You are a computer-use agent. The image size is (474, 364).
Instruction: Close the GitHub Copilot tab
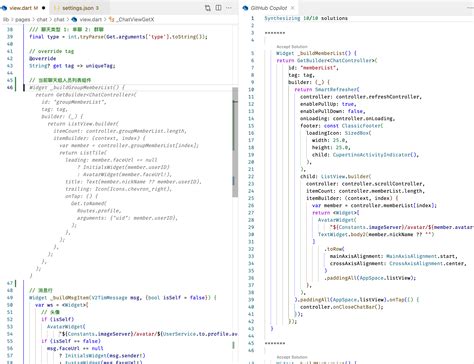(x=292, y=8)
